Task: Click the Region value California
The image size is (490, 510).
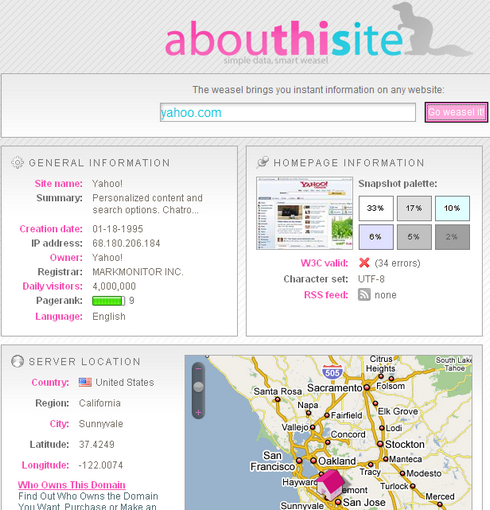Action: [100, 403]
